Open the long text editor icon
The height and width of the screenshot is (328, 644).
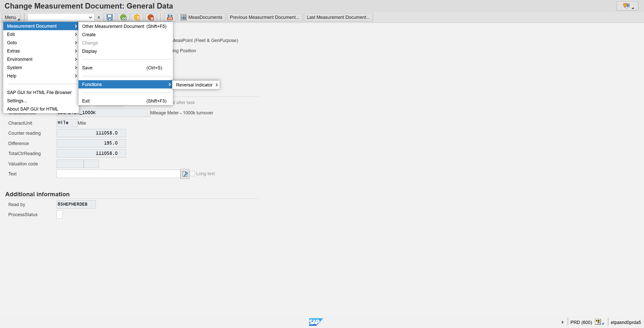pos(185,174)
